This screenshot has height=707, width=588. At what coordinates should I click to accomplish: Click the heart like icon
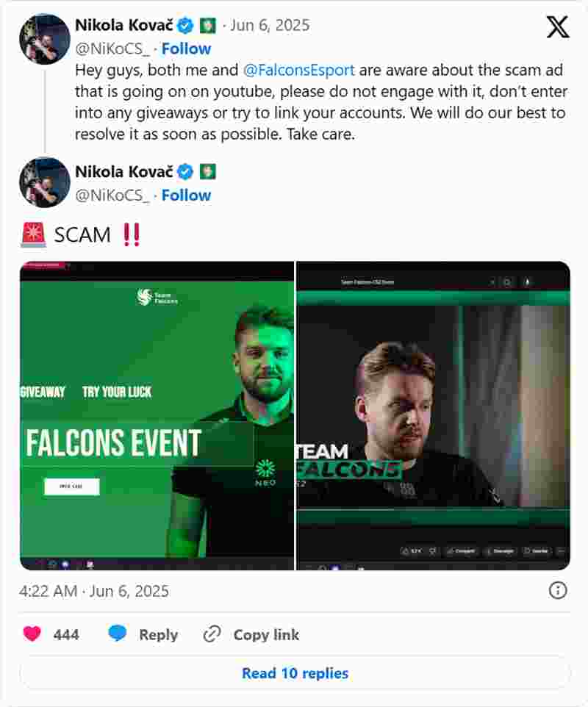coord(32,634)
